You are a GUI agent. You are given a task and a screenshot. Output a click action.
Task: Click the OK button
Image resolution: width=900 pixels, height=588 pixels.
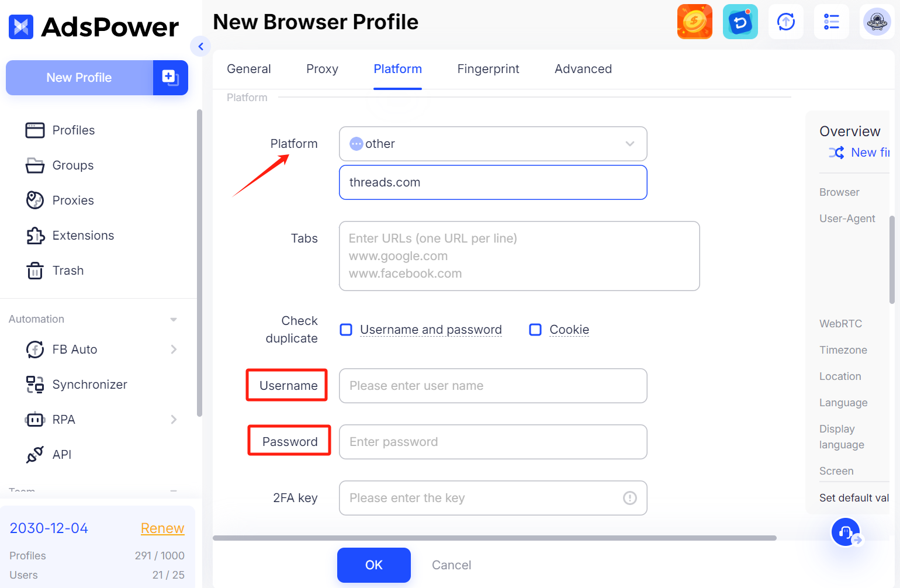point(373,565)
